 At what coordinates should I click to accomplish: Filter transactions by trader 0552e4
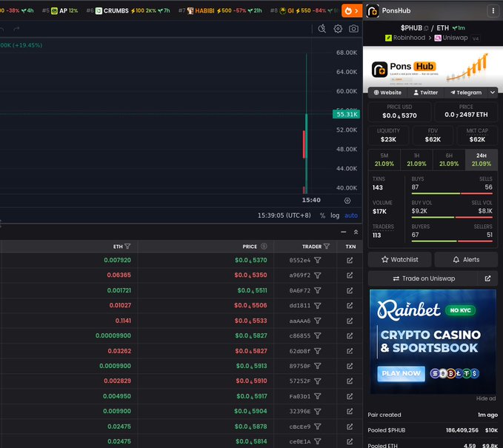tap(318, 260)
